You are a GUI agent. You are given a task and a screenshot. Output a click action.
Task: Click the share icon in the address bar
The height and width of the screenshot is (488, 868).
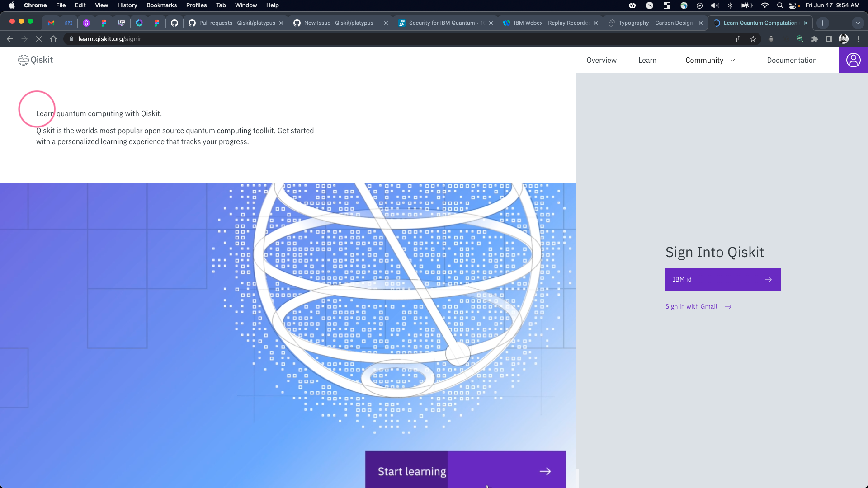[739, 39]
